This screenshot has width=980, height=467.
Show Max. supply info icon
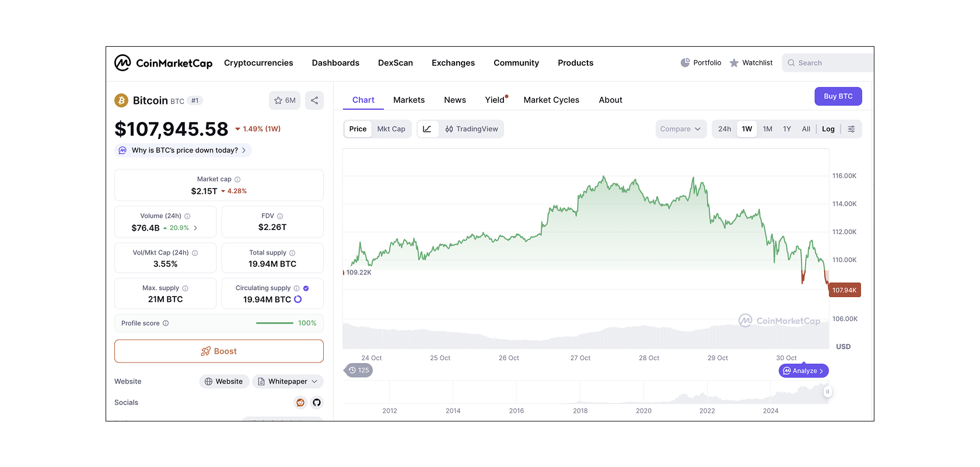[x=185, y=288]
